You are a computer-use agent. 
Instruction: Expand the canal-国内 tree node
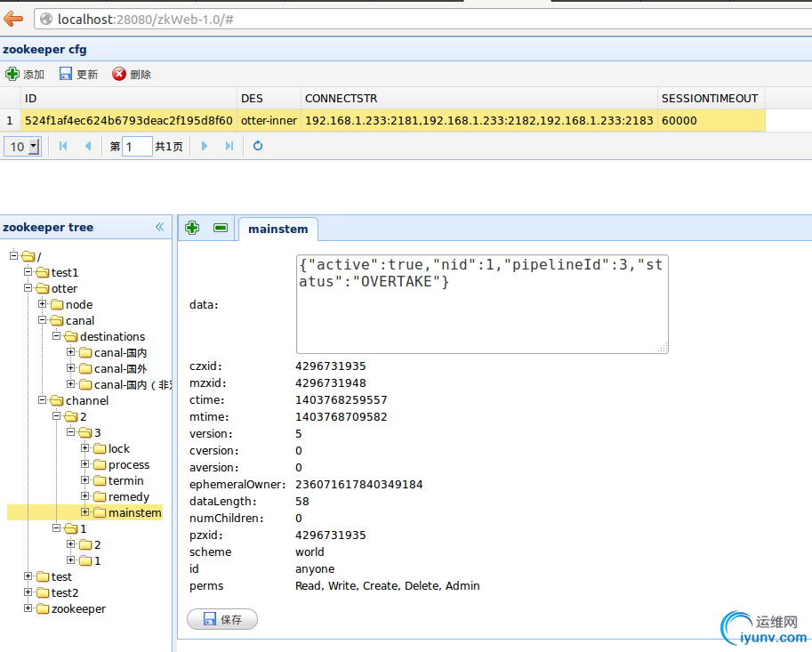71,351
